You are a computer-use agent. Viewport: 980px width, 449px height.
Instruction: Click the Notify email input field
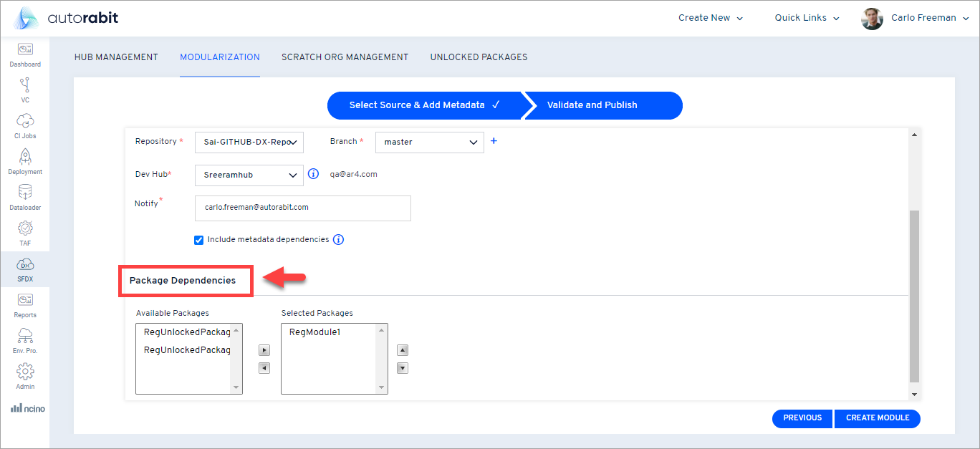tap(302, 208)
